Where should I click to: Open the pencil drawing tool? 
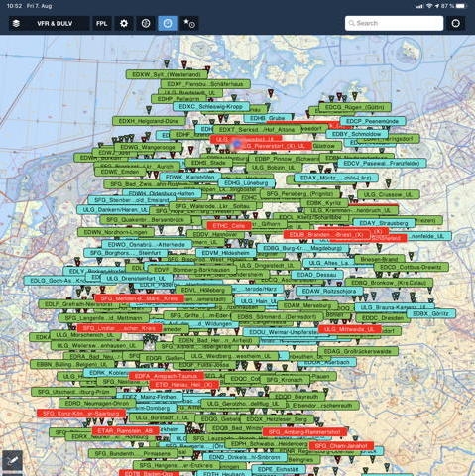pos(12,460)
